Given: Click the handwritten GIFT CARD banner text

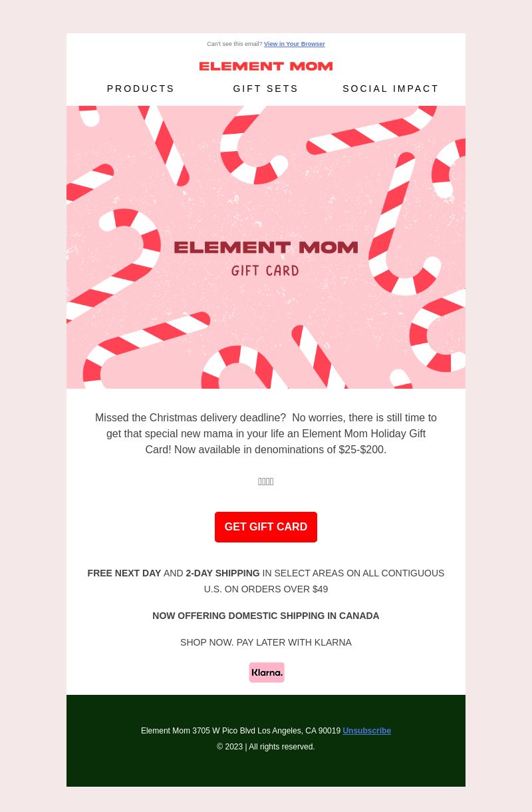Looking at the screenshot, I should pyautogui.click(x=265, y=271).
